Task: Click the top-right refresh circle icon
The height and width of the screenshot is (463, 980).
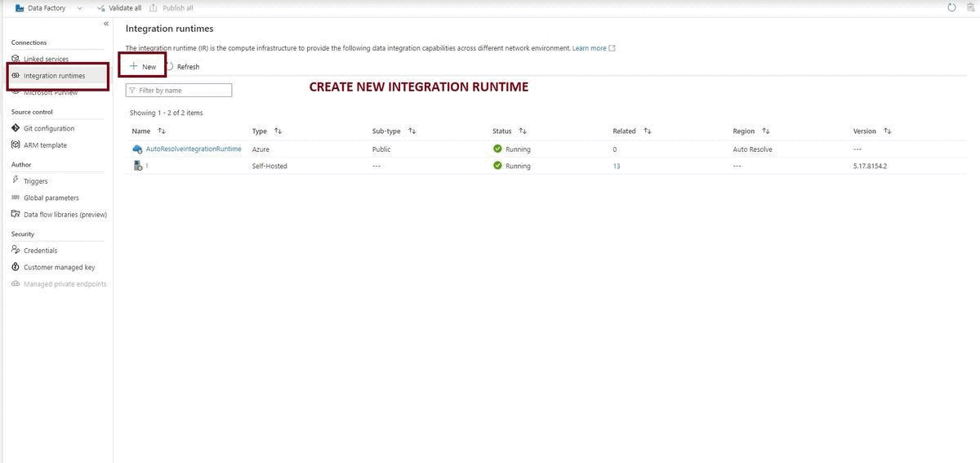Action: [951, 7]
